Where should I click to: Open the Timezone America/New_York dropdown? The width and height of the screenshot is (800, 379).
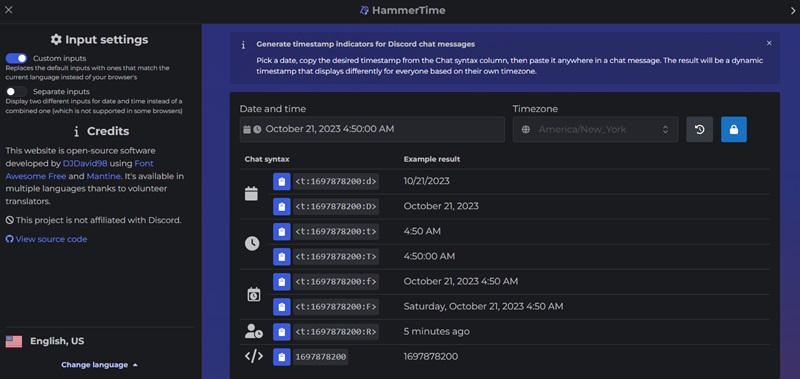click(595, 130)
